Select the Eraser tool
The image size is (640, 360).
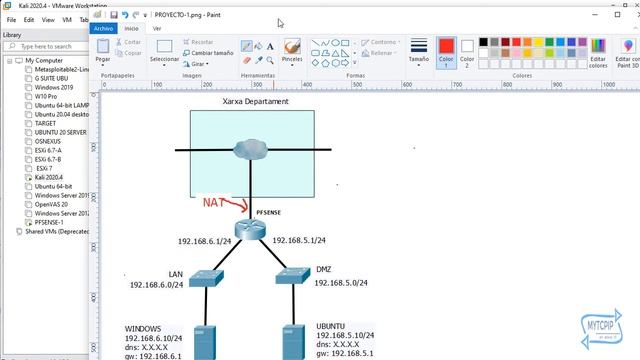(x=246, y=60)
